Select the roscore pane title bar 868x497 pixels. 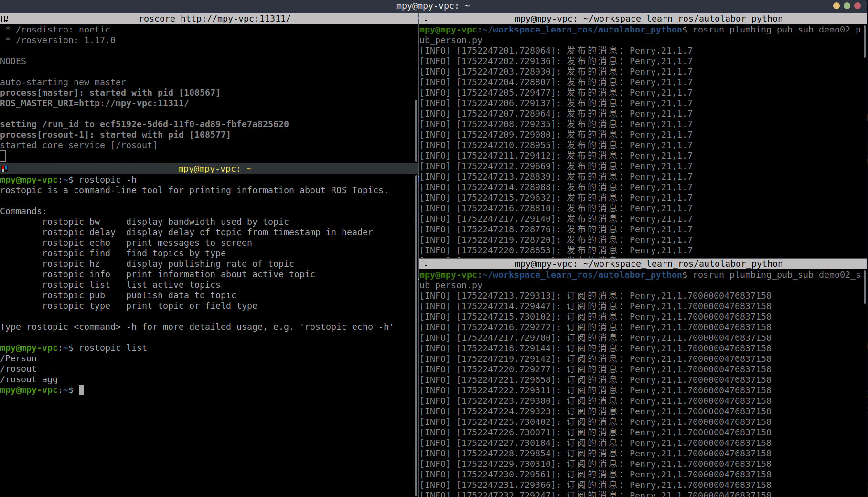(214, 19)
